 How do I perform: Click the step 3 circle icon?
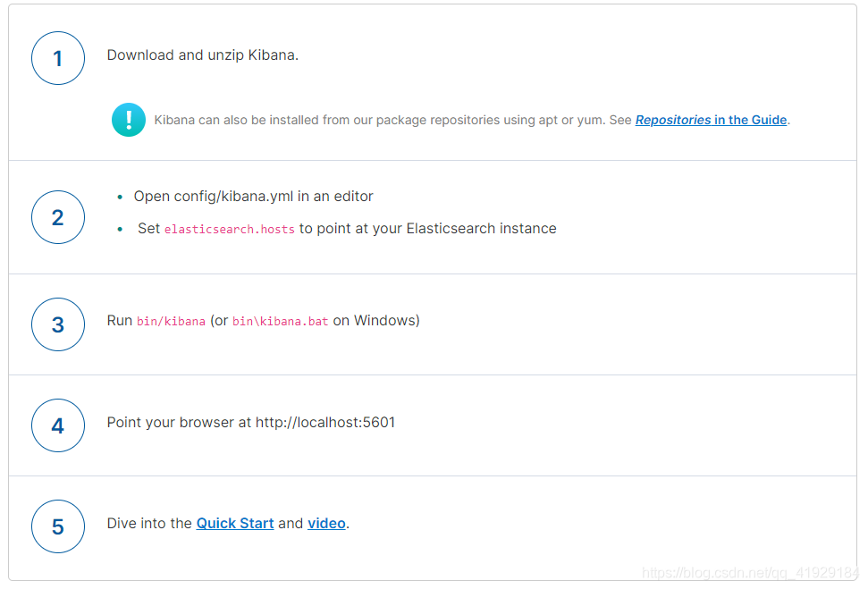(58, 324)
